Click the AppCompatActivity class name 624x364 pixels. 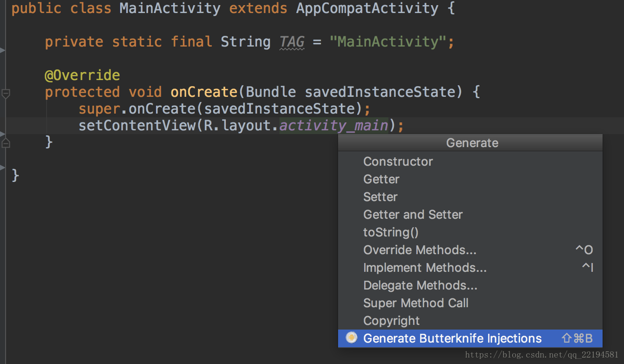coord(367,8)
